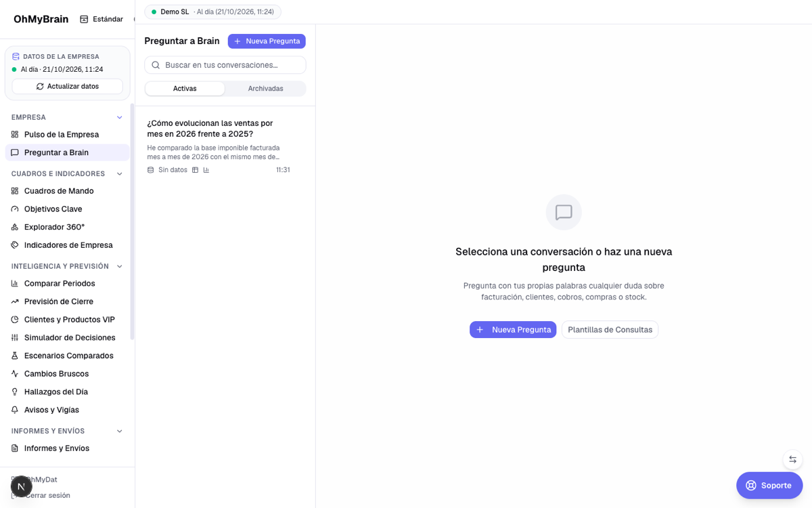The image size is (812, 508).
Task: Go to Cambios Bruscos
Action: [67, 374]
